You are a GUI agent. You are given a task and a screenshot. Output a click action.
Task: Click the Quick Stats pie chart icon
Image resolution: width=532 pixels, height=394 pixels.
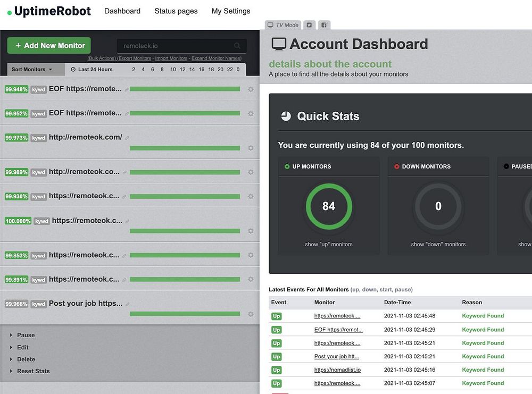tap(286, 116)
